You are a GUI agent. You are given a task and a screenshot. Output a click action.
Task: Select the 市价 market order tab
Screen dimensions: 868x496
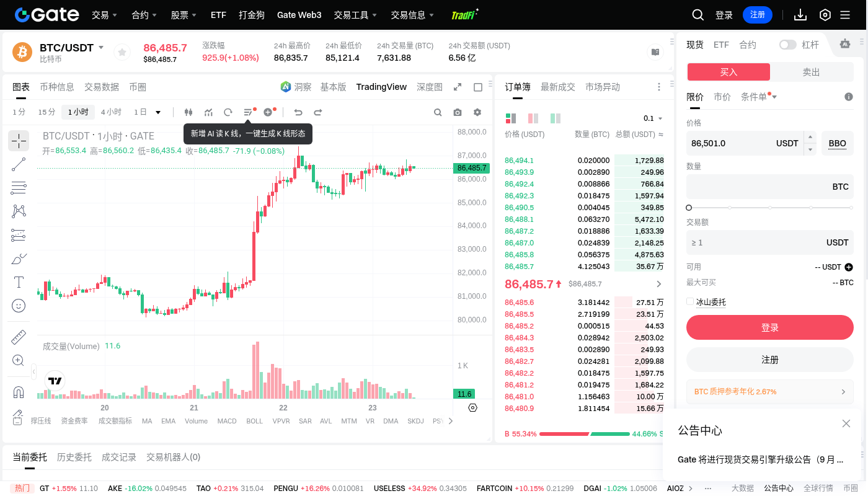pyautogui.click(x=722, y=97)
